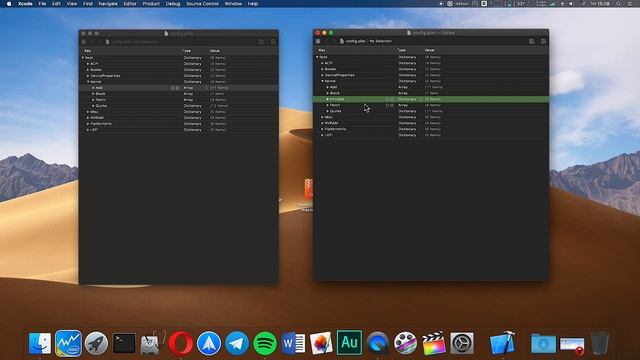Open the Product menu

point(151,4)
